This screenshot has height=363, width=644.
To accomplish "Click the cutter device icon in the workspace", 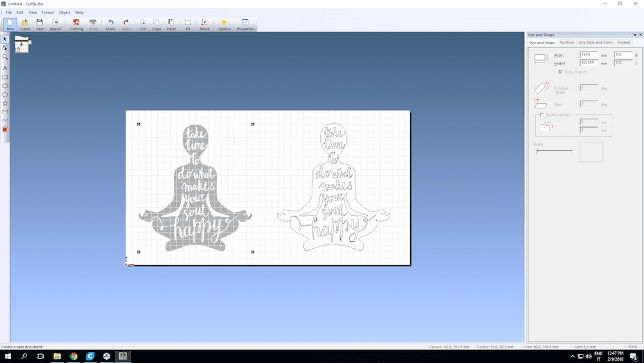I will [x=22, y=44].
